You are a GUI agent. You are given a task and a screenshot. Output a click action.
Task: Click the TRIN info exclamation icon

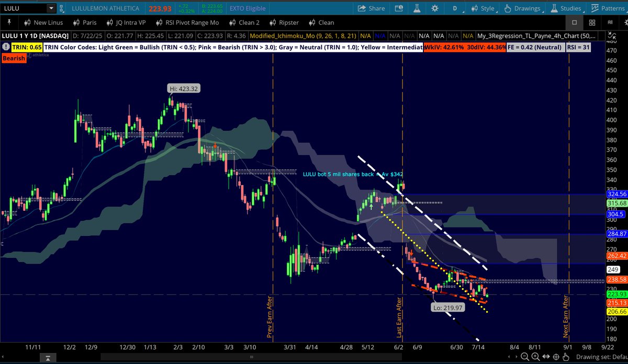pyautogui.click(x=5, y=47)
